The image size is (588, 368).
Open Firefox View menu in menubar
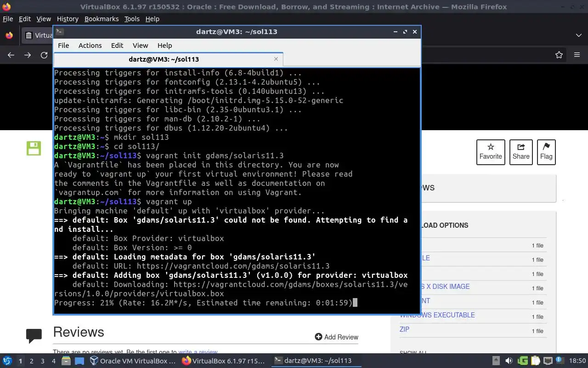(44, 19)
